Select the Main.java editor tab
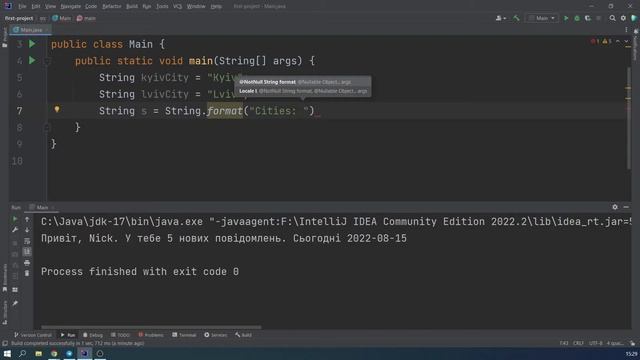Viewport: 640px width, 360px height. point(30,30)
